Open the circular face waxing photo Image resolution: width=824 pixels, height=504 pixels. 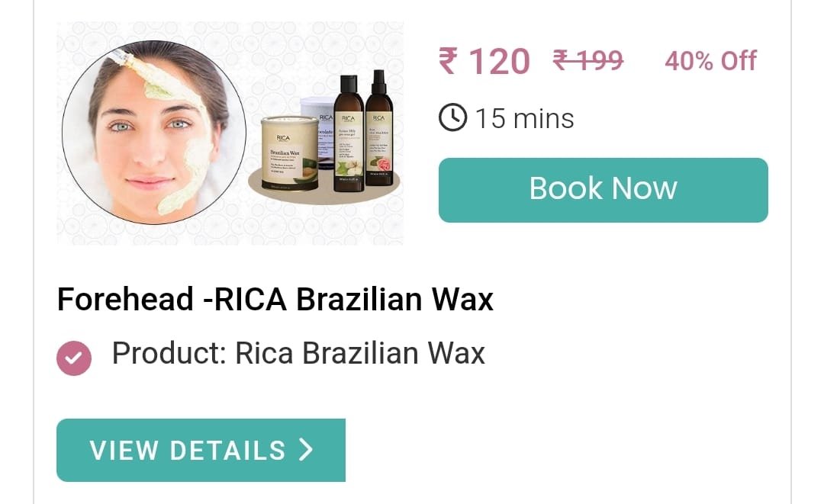point(153,133)
